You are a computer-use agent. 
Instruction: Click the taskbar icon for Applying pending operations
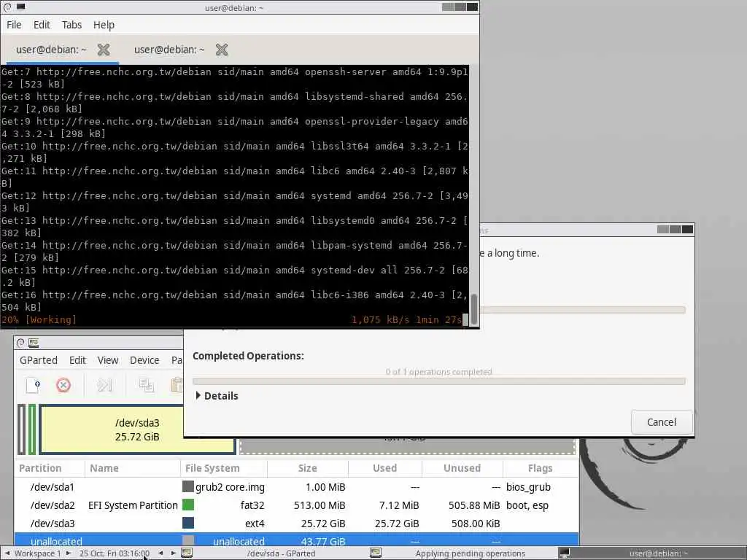click(x=376, y=553)
